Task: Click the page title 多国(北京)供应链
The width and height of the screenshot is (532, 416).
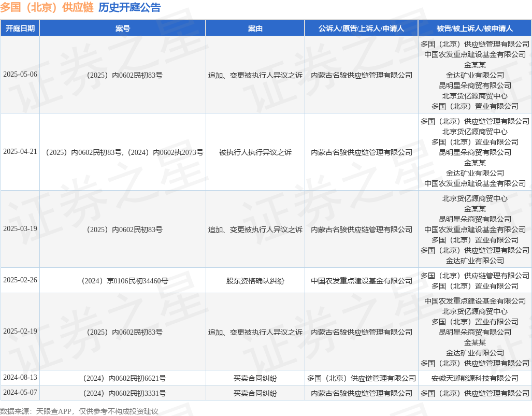Action: click(47, 7)
